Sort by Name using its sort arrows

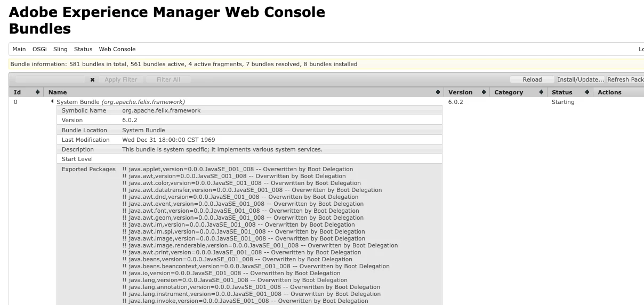click(x=438, y=92)
